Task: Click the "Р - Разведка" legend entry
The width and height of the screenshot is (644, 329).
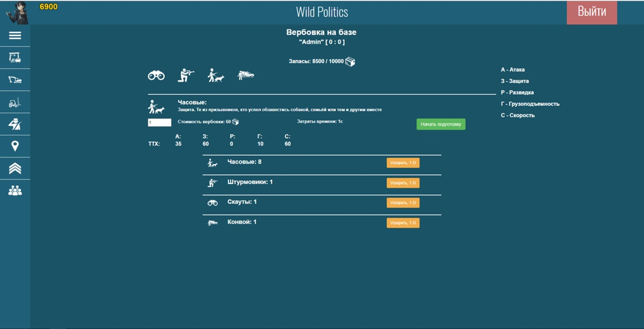Action: click(517, 93)
